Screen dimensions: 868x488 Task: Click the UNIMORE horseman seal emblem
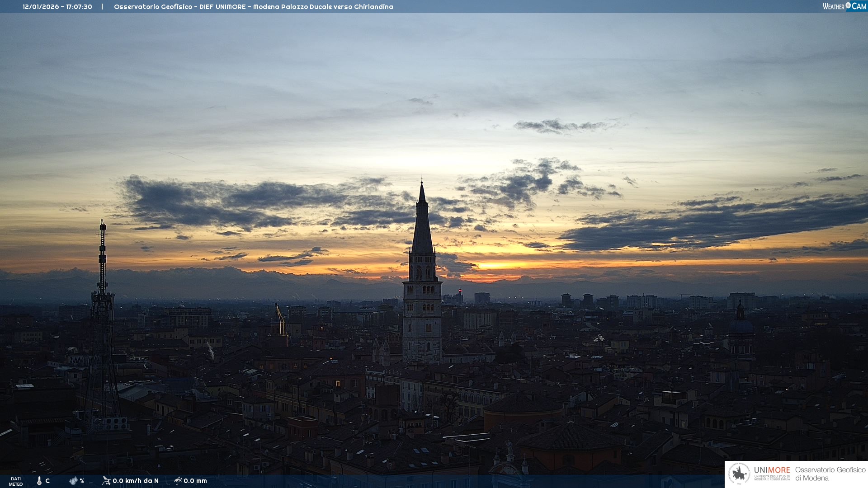coord(740,474)
